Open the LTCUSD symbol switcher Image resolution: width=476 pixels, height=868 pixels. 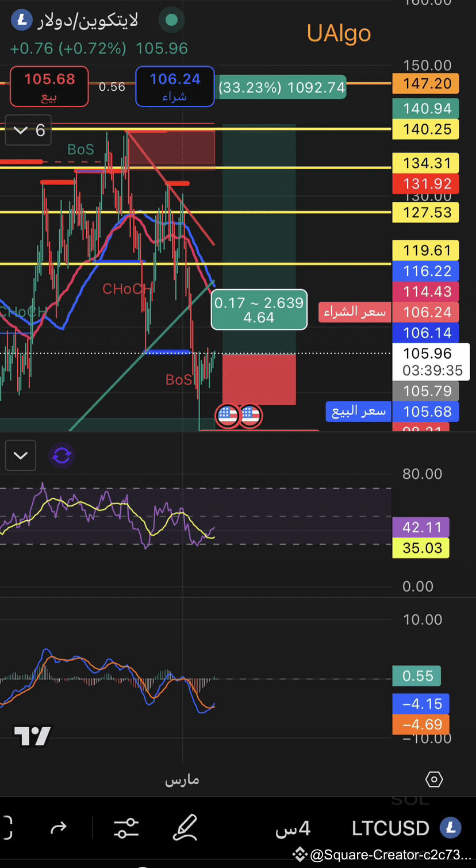pos(390,828)
